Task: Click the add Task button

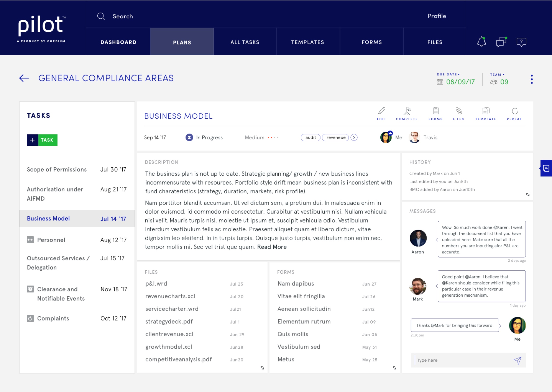Action: click(x=42, y=140)
